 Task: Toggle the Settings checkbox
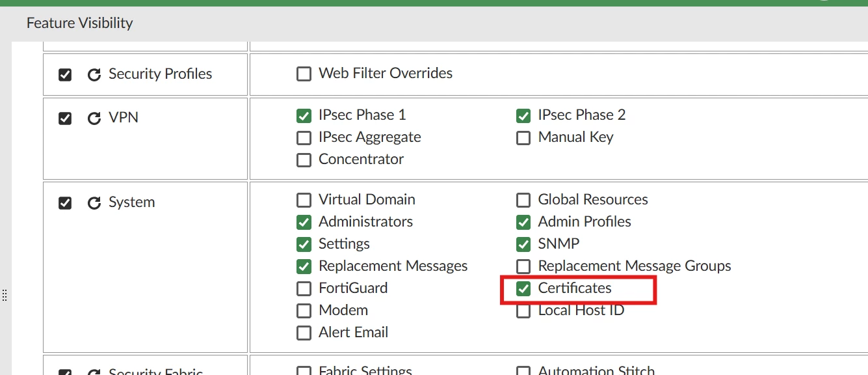304,244
